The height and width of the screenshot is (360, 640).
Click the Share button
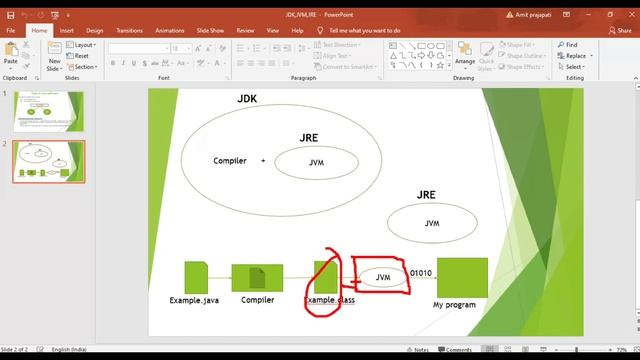pyautogui.click(x=620, y=31)
